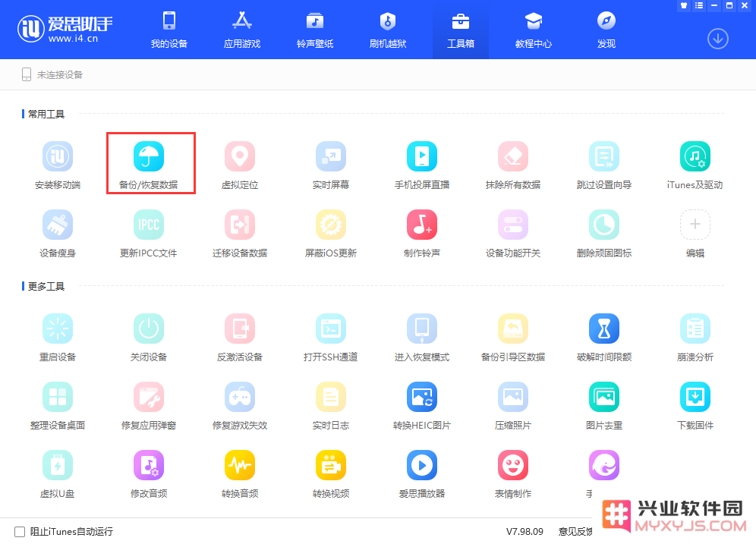
Task: Open the 表情制作 tool
Action: tap(513, 475)
